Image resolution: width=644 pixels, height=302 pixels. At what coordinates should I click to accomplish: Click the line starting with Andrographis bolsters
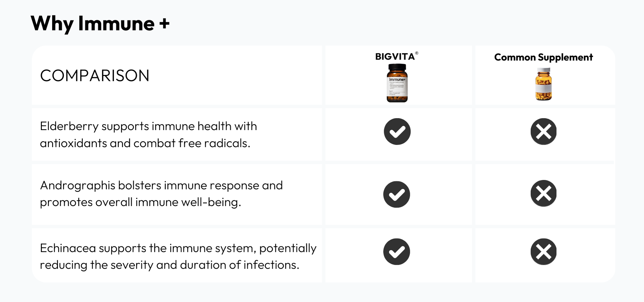(161, 185)
